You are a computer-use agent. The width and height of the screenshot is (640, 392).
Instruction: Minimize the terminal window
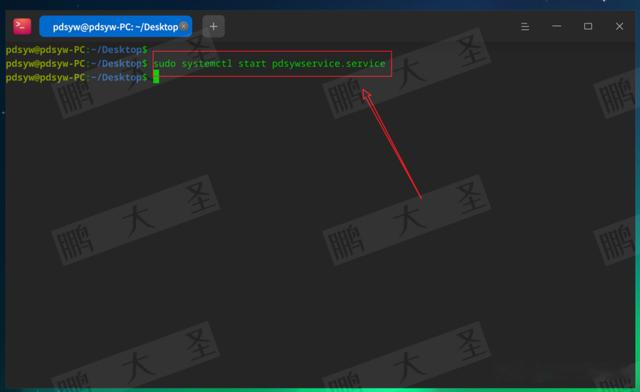point(556,27)
